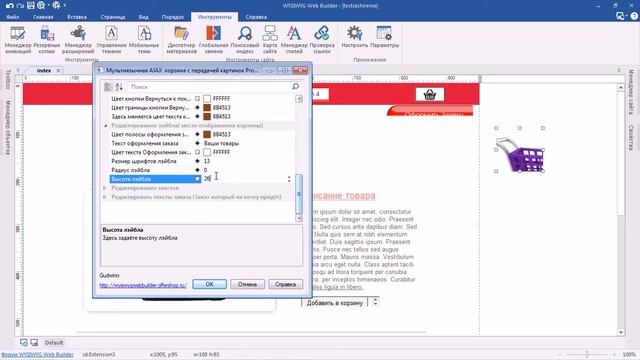Click the Help question mark icon top right
This screenshot has height=360, width=640.
[x=634, y=16]
